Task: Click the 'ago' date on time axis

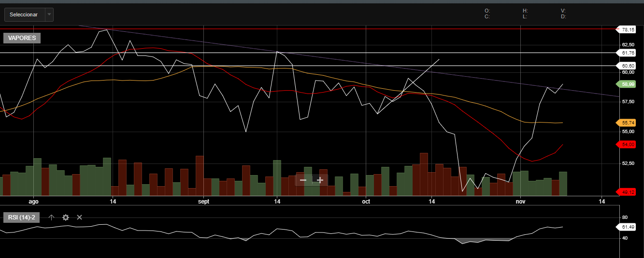Action: pyautogui.click(x=33, y=202)
